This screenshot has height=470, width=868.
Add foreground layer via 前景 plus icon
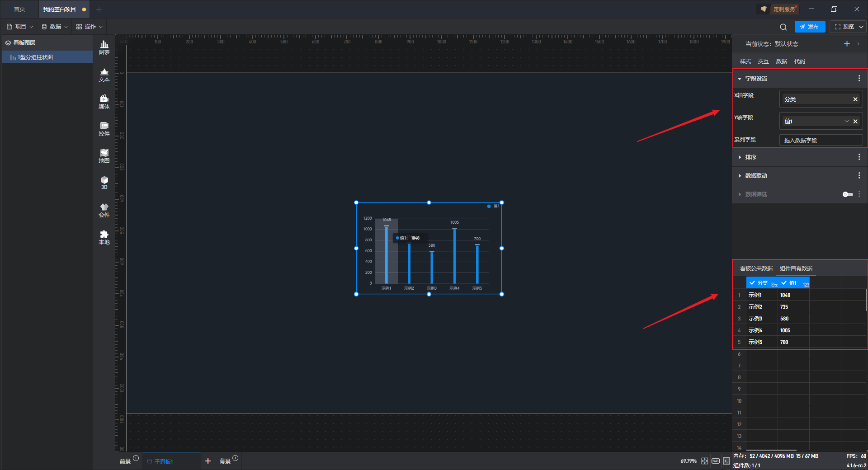click(x=136, y=458)
